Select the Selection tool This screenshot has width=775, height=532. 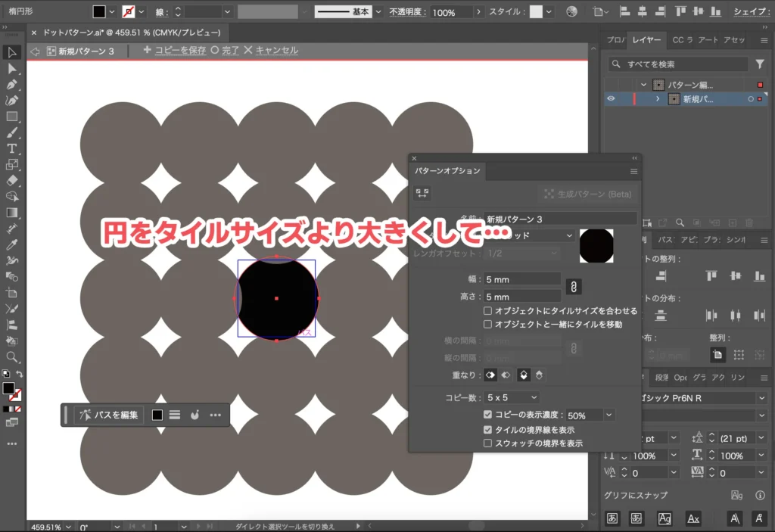(11, 53)
